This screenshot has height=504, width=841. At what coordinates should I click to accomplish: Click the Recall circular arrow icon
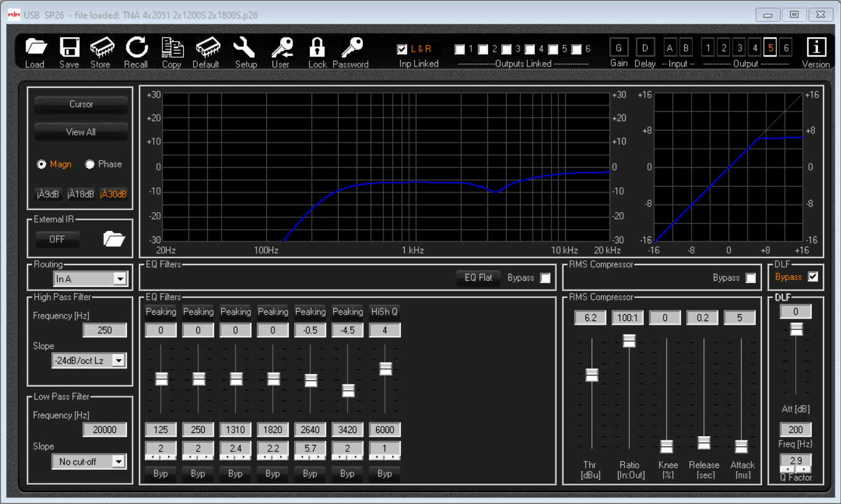[136, 48]
